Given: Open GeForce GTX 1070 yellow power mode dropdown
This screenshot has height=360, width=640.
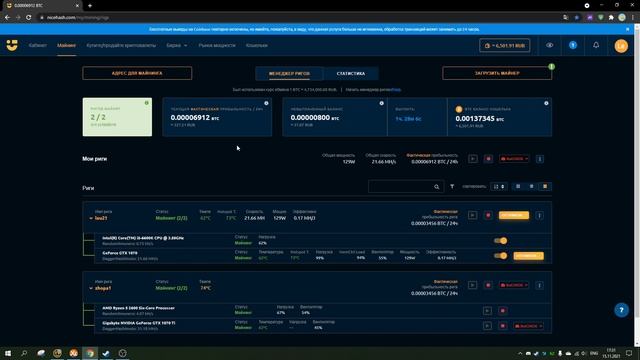Looking at the screenshot, I should 529,256.
